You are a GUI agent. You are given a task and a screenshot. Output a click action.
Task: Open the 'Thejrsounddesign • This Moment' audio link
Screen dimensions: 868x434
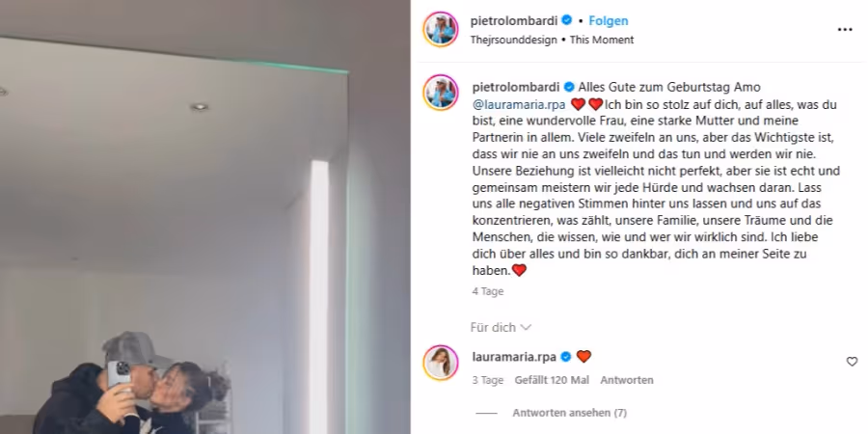552,40
